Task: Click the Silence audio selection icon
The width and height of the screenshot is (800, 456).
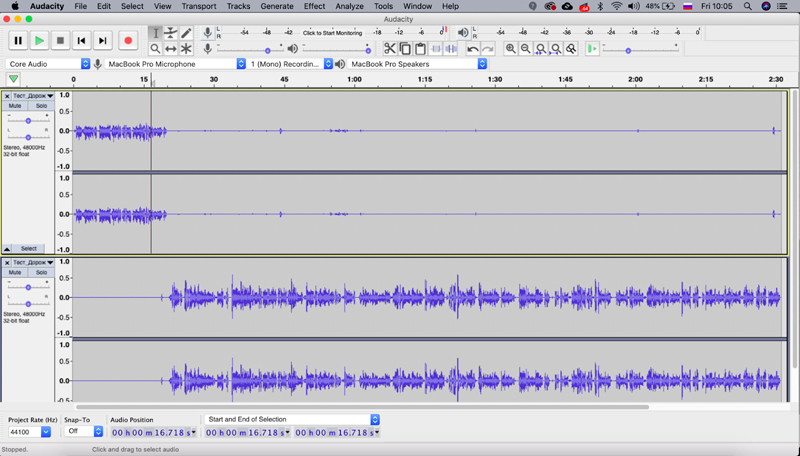Action: click(451, 48)
